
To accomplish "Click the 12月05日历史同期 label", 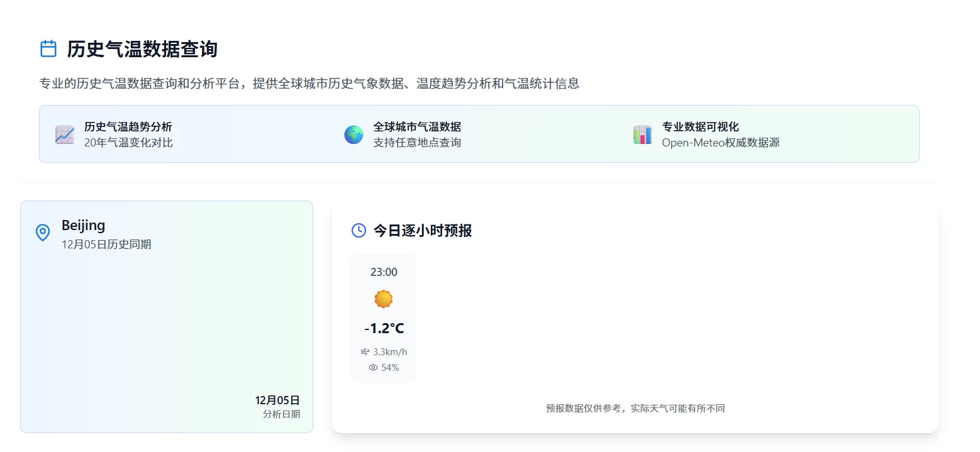I will click(x=107, y=244).
